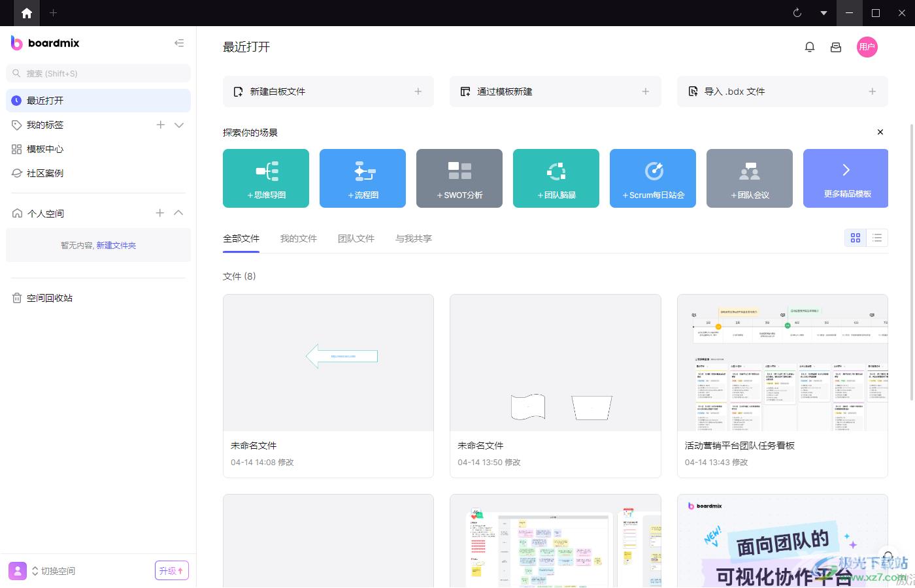This screenshot has height=588, width=915.
Task: Add a new tag with plus icon
Action: pos(161,125)
